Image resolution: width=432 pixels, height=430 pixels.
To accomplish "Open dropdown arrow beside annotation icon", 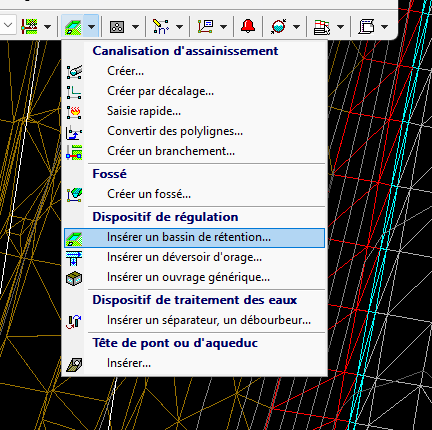I will (223, 27).
